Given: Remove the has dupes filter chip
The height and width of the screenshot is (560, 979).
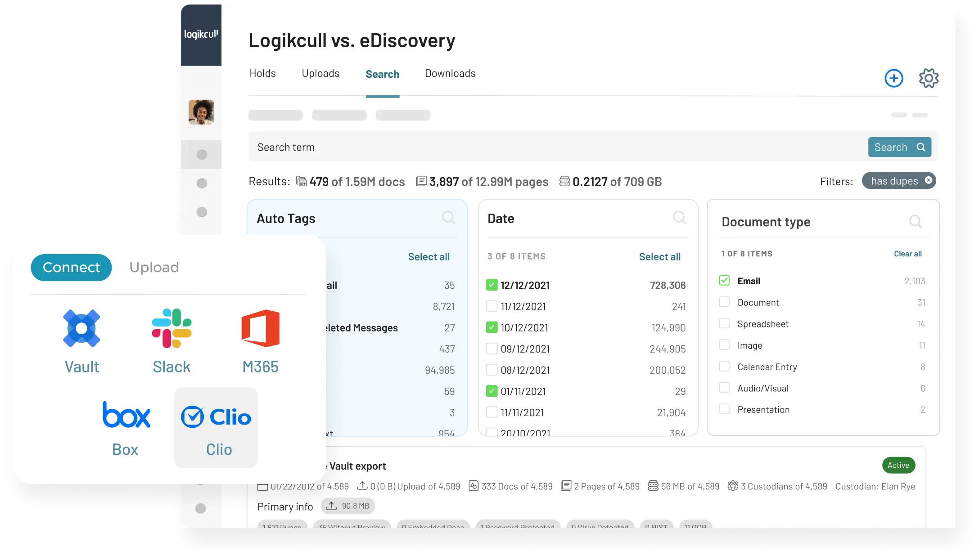Looking at the screenshot, I should (x=928, y=180).
